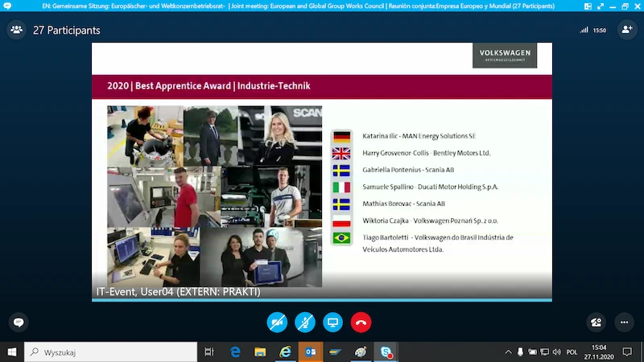Image resolution: width=644 pixels, height=362 pixels.
Task: Click the photo of man in red shirt
Action: click(164, 197)
